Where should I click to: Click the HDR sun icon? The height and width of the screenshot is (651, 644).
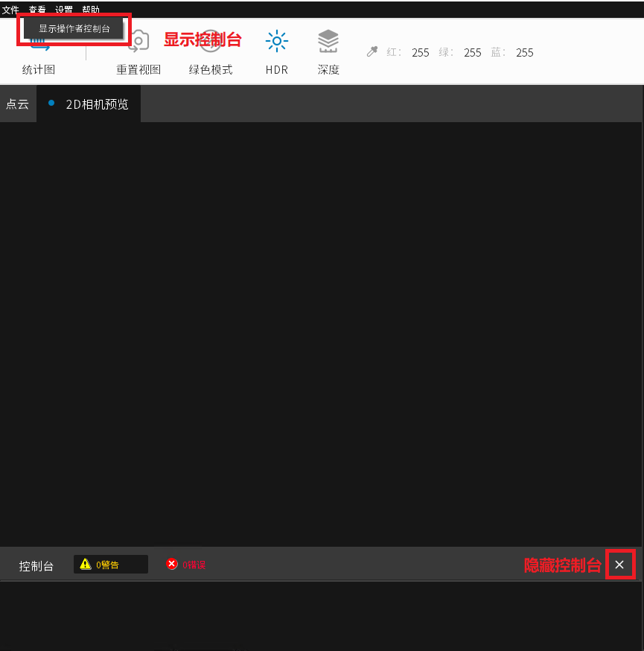[276, 42]
